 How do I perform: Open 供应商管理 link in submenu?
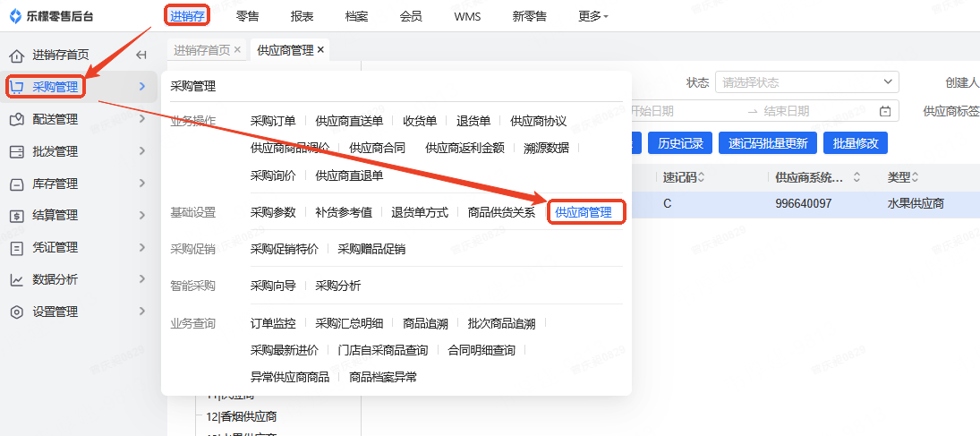click(x=584, y=213)
